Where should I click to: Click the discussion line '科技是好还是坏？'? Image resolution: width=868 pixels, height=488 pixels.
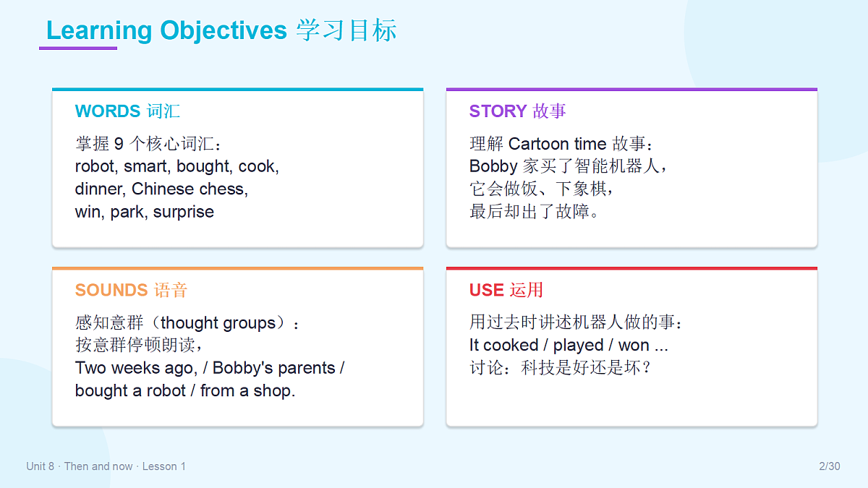587,368
